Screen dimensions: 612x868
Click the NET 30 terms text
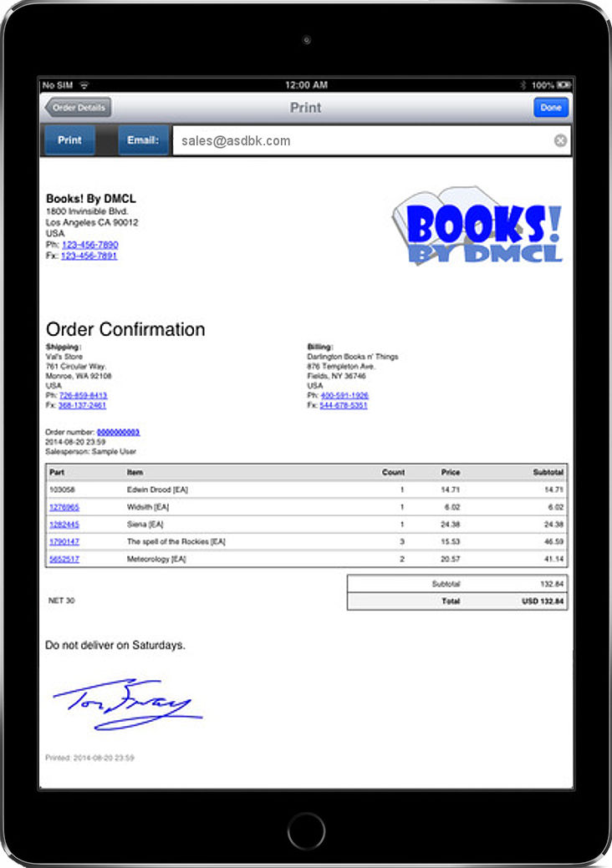62,600
